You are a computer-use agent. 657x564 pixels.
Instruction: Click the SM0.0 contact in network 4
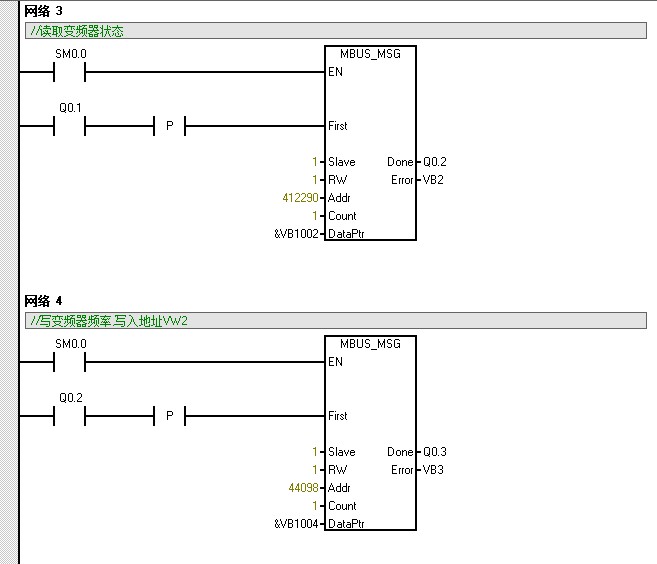(x=70, y=362)
